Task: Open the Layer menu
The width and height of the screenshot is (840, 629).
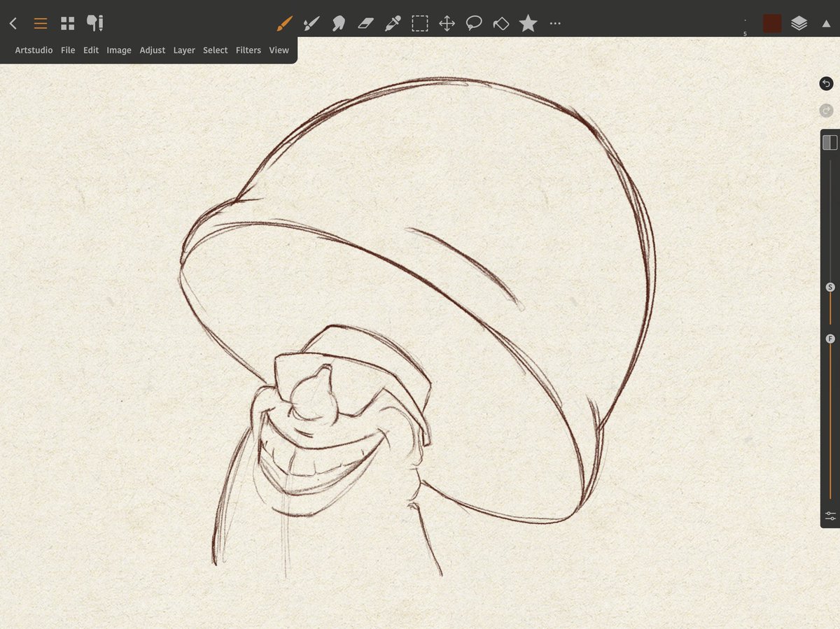Action: click(x=184, y=50)
